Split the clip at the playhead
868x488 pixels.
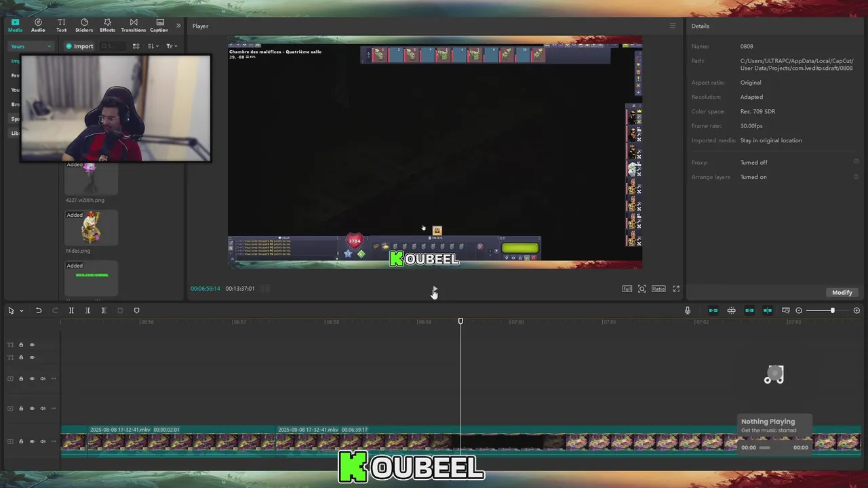click(x=71, y=310)
